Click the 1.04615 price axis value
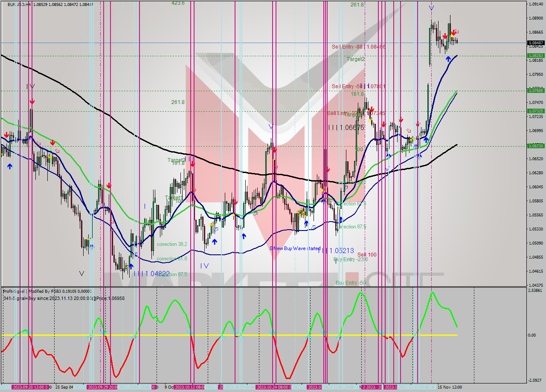546x392 pixels. 535,271
